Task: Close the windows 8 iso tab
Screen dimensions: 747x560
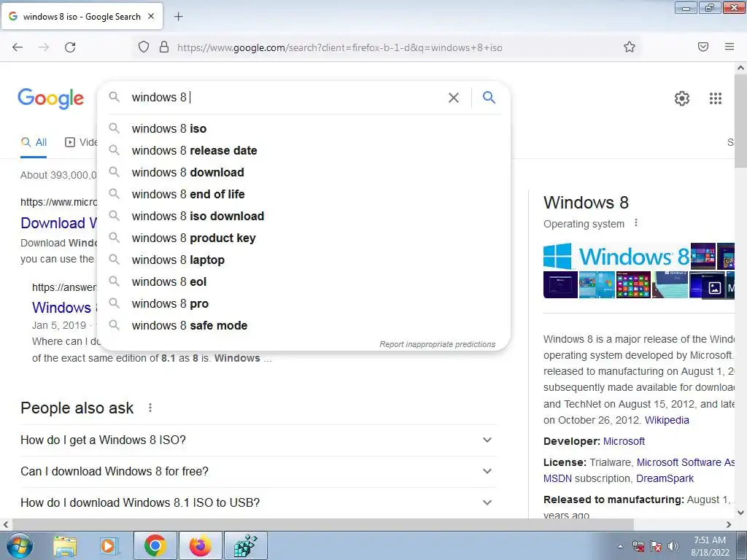Action: (151, 16)
